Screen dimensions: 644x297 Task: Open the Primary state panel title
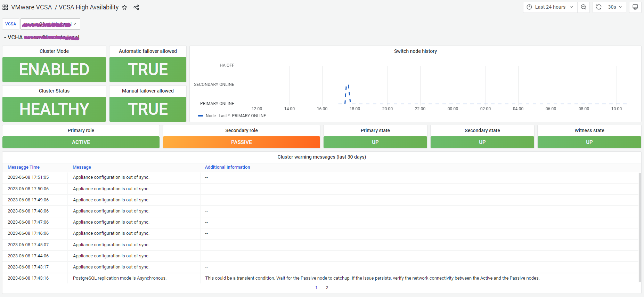click(375, 130)
